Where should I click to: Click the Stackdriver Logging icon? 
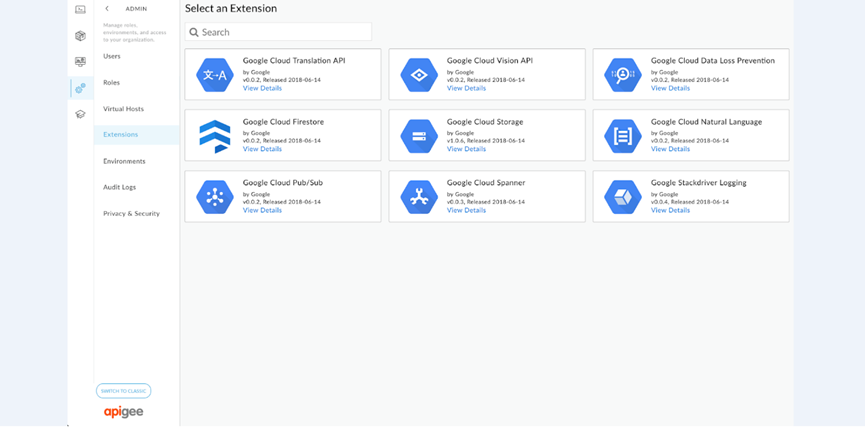coord(623,197)
